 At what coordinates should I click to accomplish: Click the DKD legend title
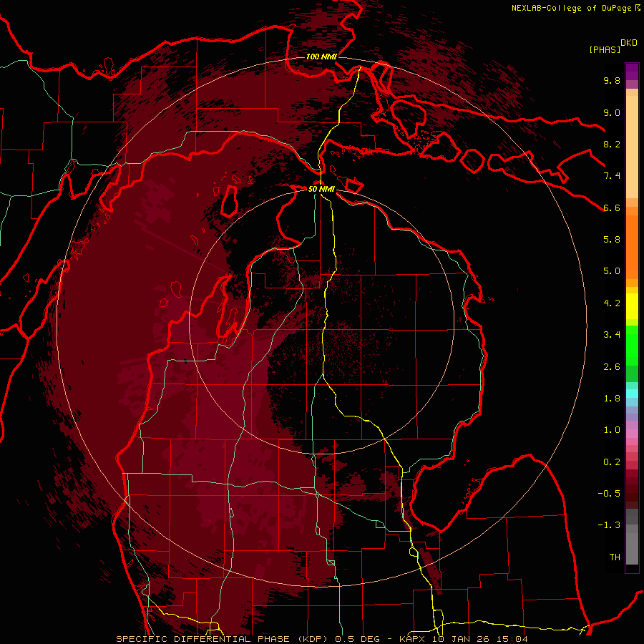coord(629,42)
